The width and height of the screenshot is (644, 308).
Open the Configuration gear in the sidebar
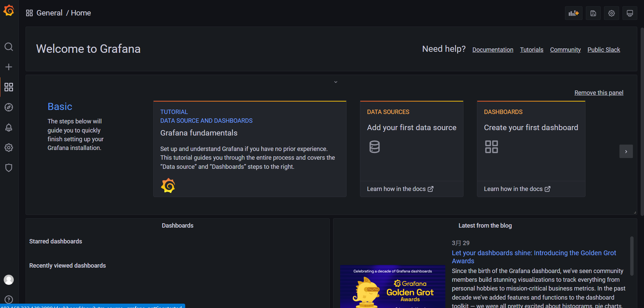9,148
